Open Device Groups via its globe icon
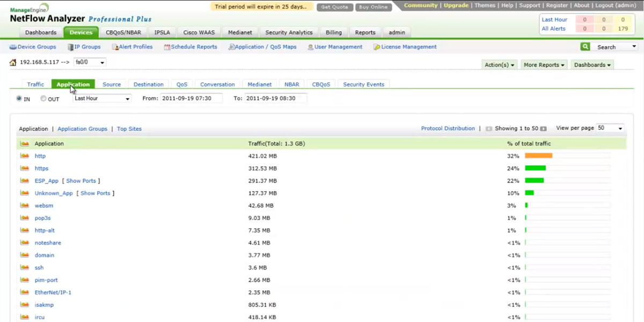Viewport: 644px width, 322px height. point(13,47)
